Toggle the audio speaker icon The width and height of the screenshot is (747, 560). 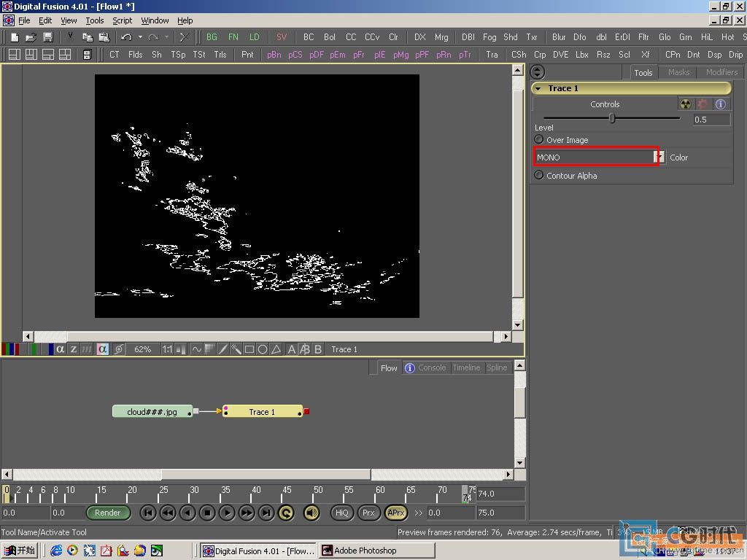point(311,513)
